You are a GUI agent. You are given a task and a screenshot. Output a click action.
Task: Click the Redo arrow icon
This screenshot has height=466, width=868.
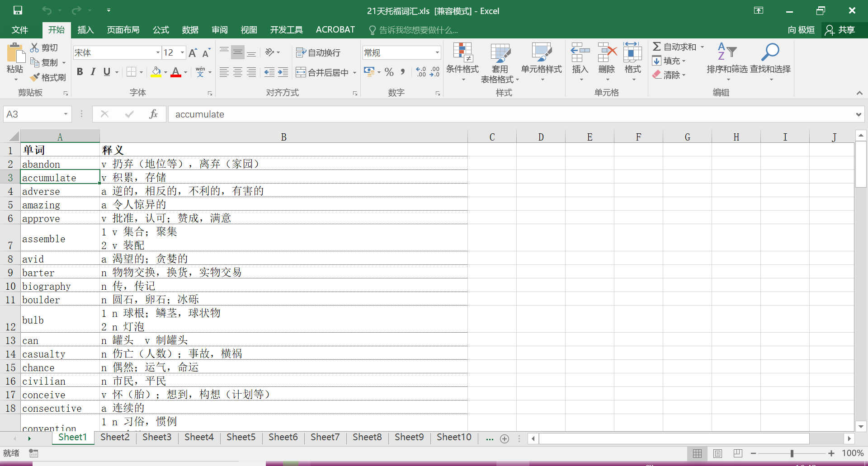(76, 10)
